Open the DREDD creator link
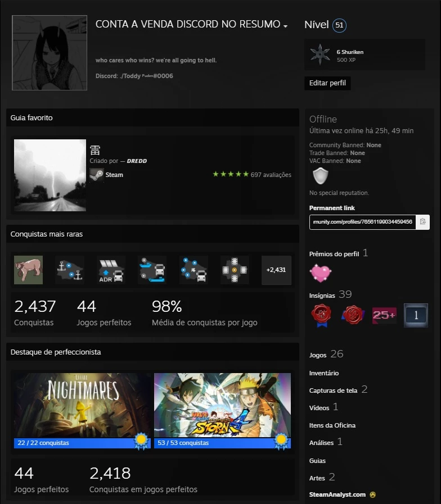441x504 pixels. [137, 161]
